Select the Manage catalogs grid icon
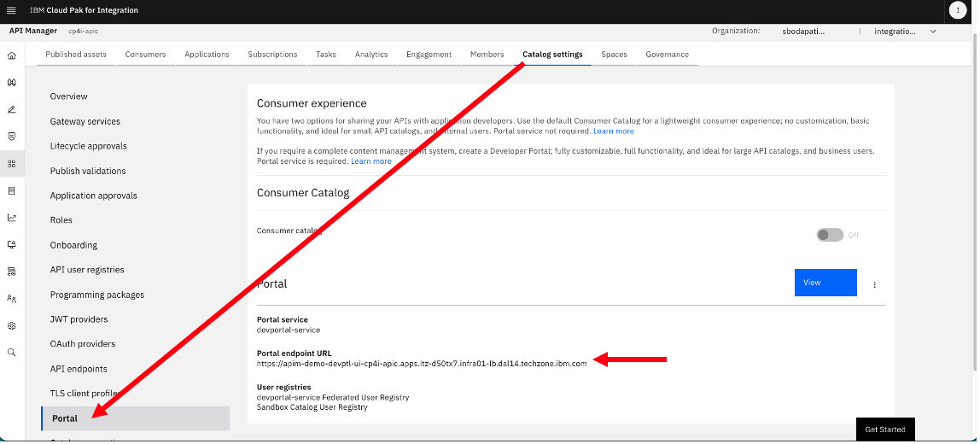 click(x=11, y=164)
